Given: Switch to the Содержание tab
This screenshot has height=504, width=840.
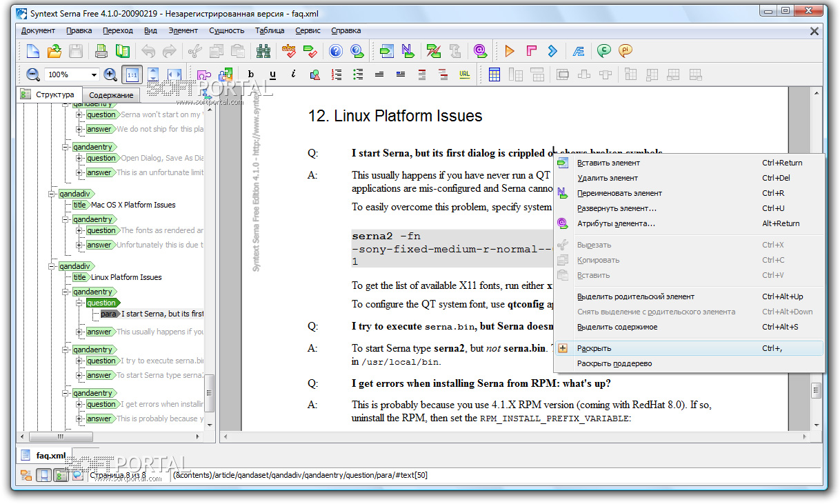Looking at the screenshot, I should click(x=111, y=95).
